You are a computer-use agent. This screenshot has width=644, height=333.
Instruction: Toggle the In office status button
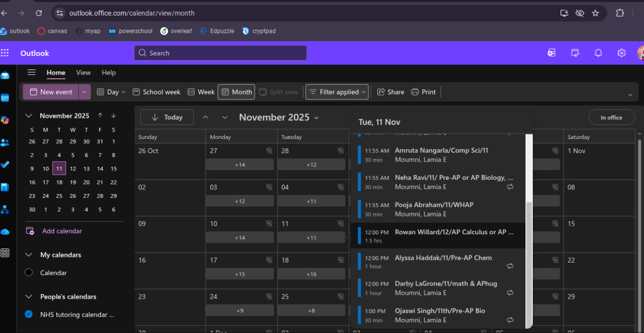tap(611, 117)
